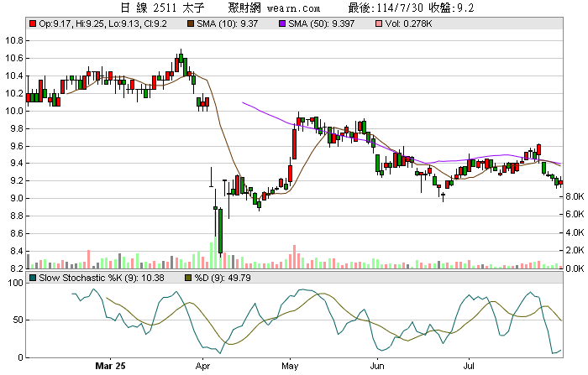588x375 pixels.
Task: Click the 9.0 price axis label
Action: [16, 199]
